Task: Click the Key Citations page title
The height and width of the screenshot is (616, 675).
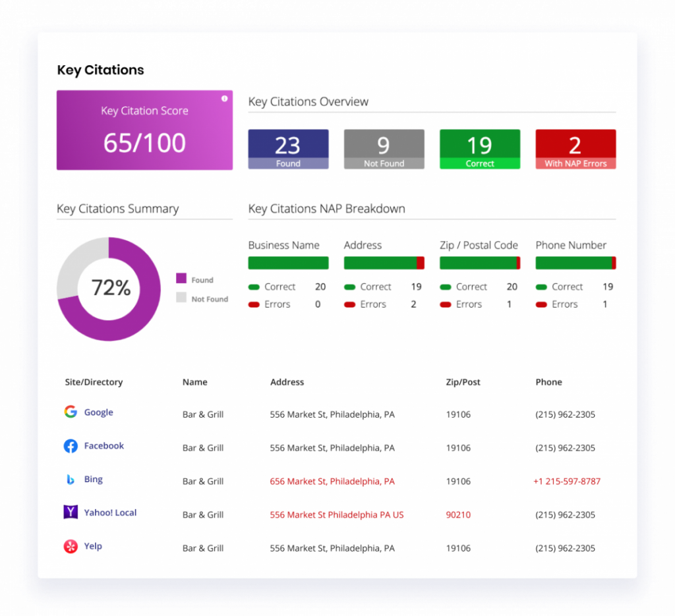Action: pyautogui.click(x=101, y=70)
